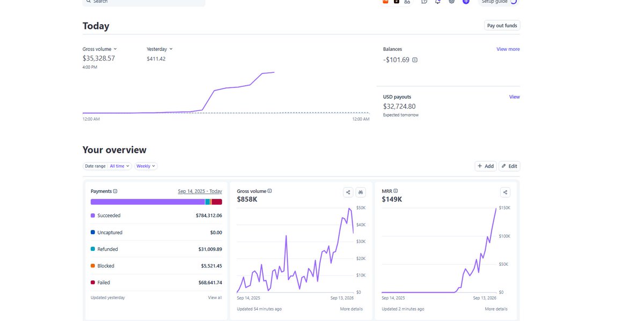Click View all in the Payments card
Screen dimensions: 644x321
(x=215, y=297)
